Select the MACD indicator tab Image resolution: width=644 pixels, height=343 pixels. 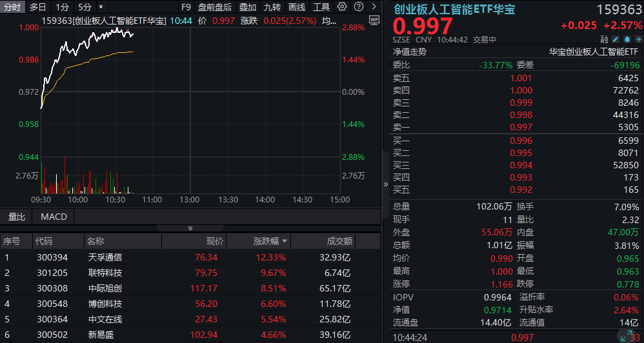coord(54,217)
